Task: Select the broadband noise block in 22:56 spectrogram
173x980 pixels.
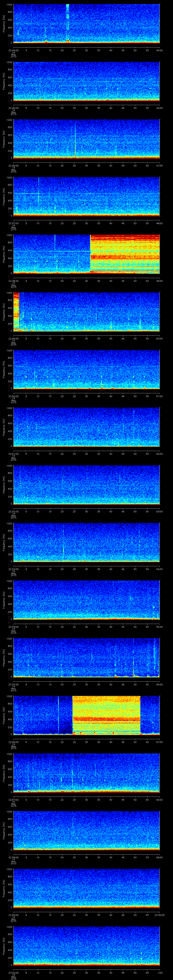Action: pyautogui.click(x=106, y=715)
